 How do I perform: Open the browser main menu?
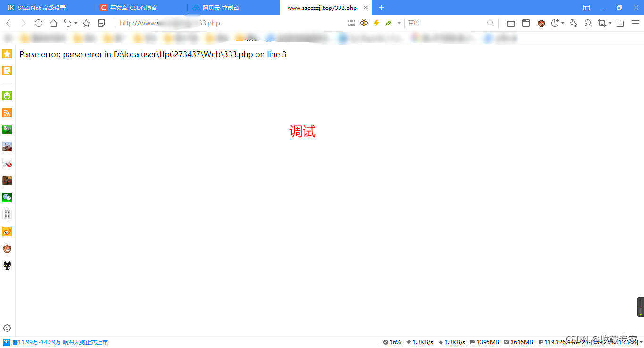tap(636, 23)
